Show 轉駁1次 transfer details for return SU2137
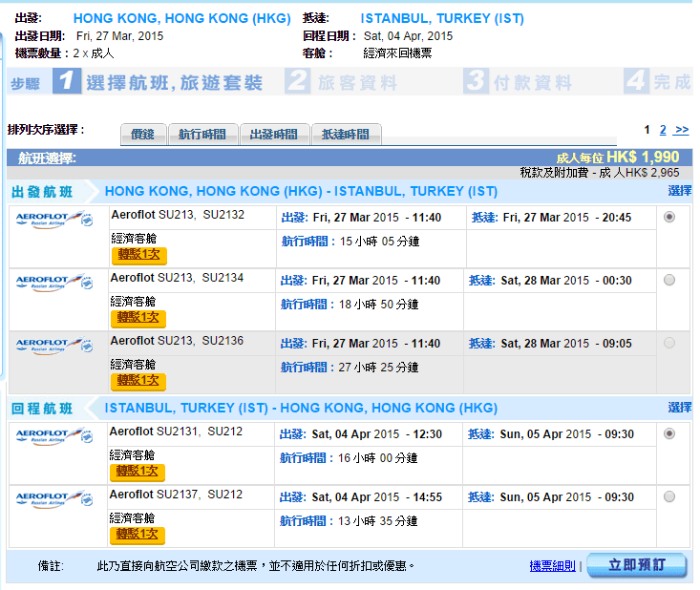The height and width of the screenshot is (590, 700). pos(138,535)
